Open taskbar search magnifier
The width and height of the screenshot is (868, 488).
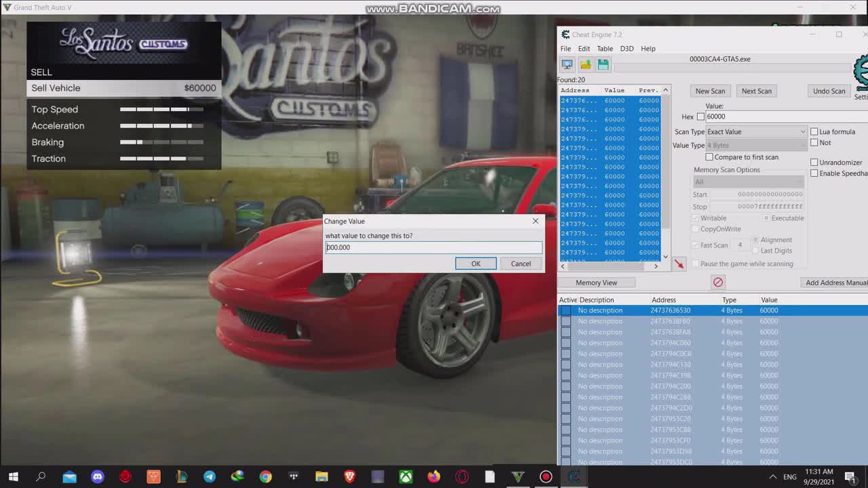(41, 476)
